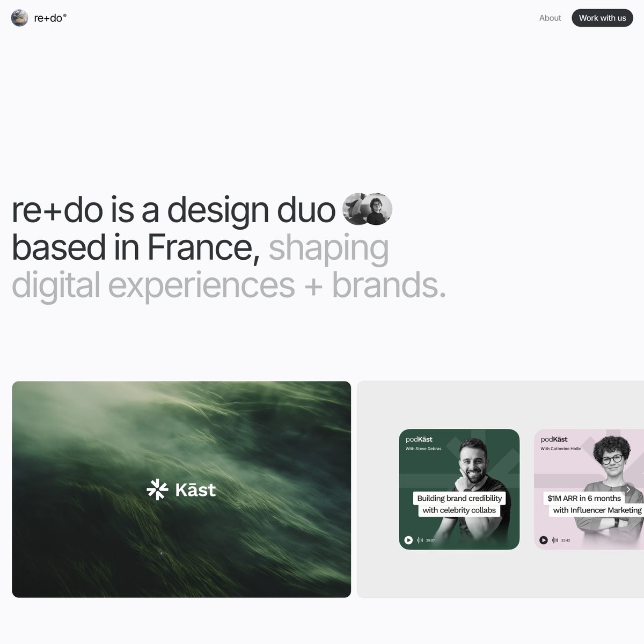
Task: Click the globe logo icon in header
Action: click(x=19, y=18)
